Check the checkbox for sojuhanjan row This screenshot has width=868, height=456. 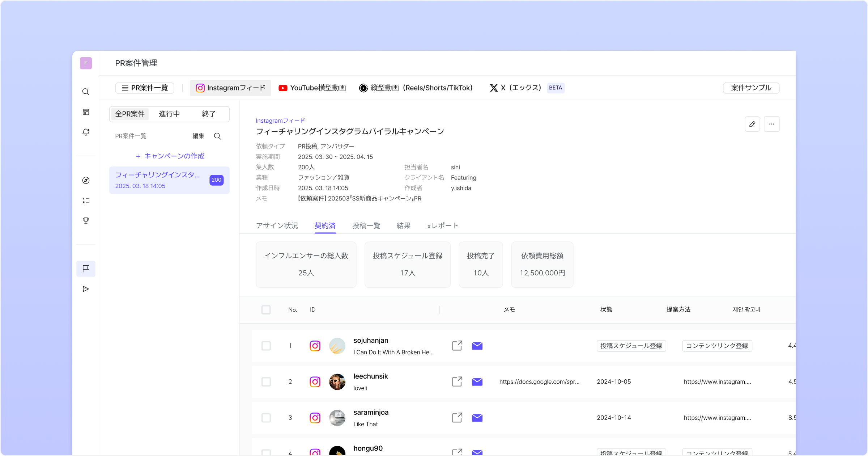[266, 346]
